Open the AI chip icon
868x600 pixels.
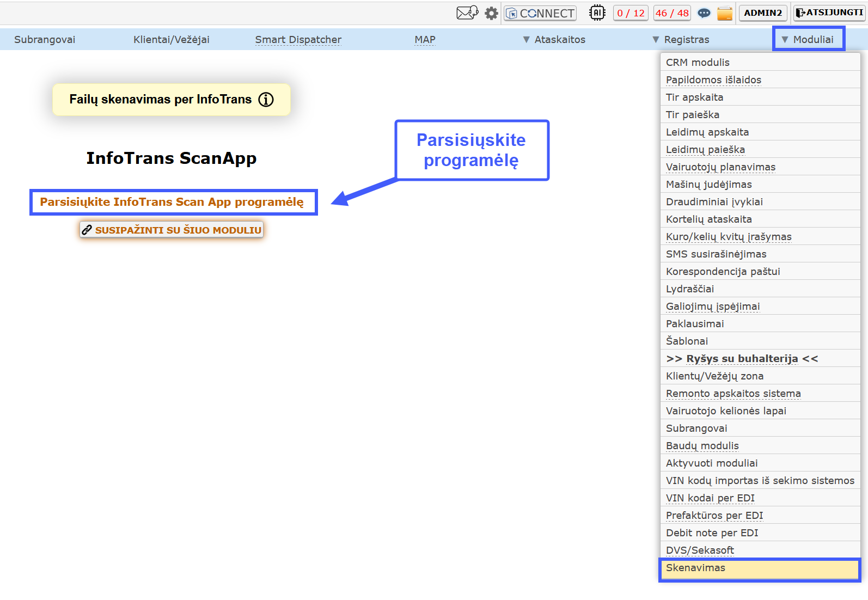tap(597, 13)
